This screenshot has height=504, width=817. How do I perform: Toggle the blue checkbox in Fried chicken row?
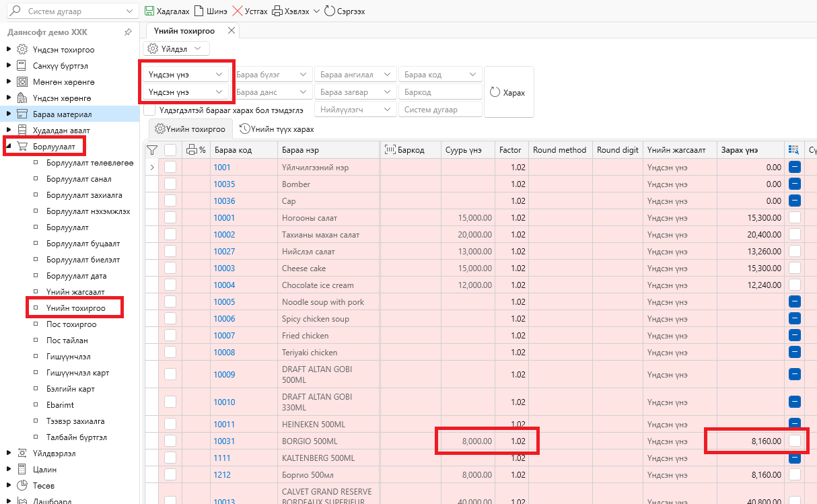794,335
